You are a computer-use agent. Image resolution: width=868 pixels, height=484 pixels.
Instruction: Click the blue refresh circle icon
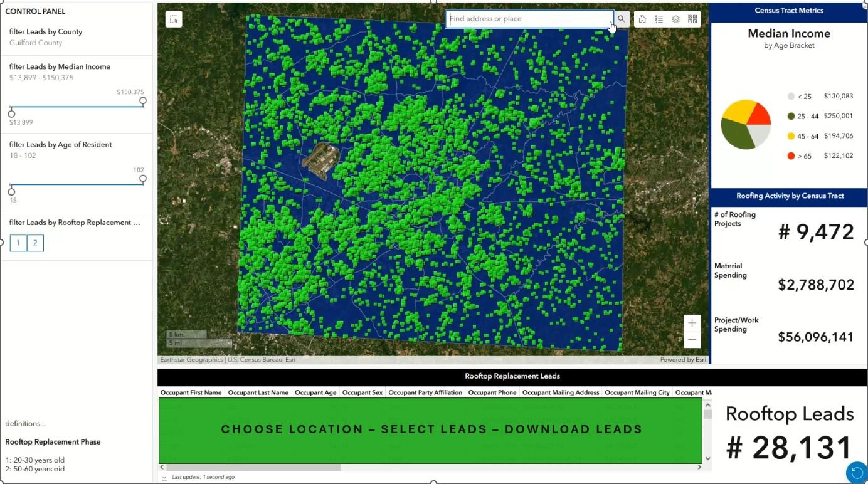click(856, 472)
